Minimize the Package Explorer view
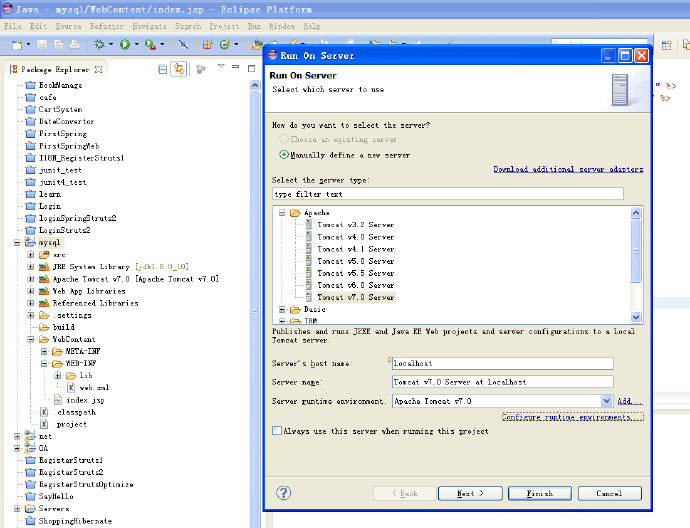 236,67
